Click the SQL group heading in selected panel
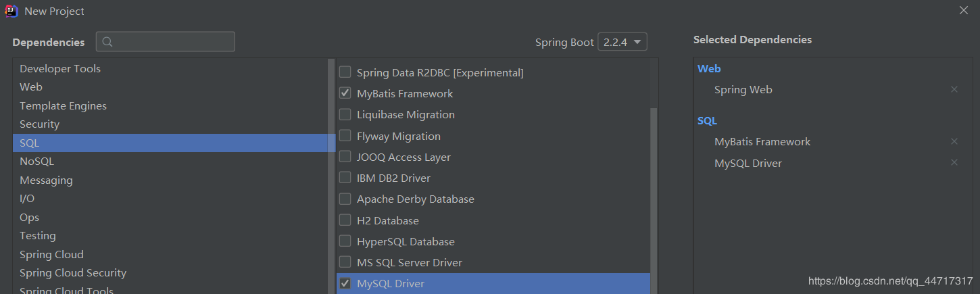The height and width of the screenshot is (294, 980). click(x=707, y=120)
